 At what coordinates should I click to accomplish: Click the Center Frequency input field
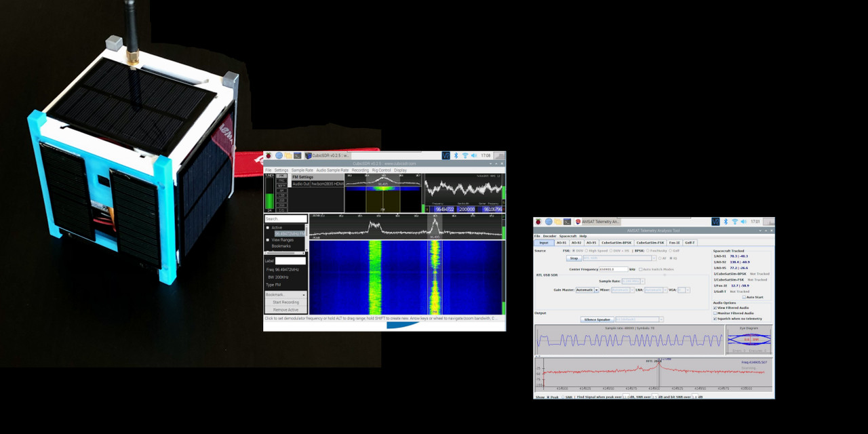coord(613,269)
